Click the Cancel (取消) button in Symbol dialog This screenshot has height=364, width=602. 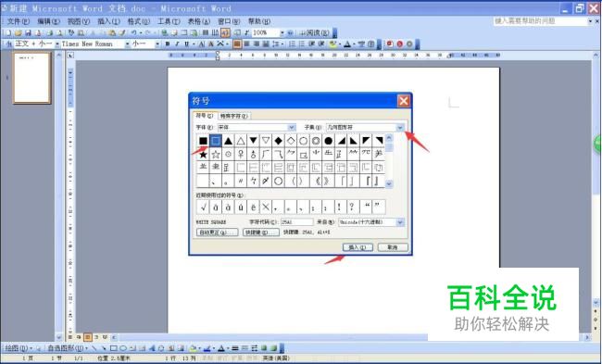(x=393, y=247)
